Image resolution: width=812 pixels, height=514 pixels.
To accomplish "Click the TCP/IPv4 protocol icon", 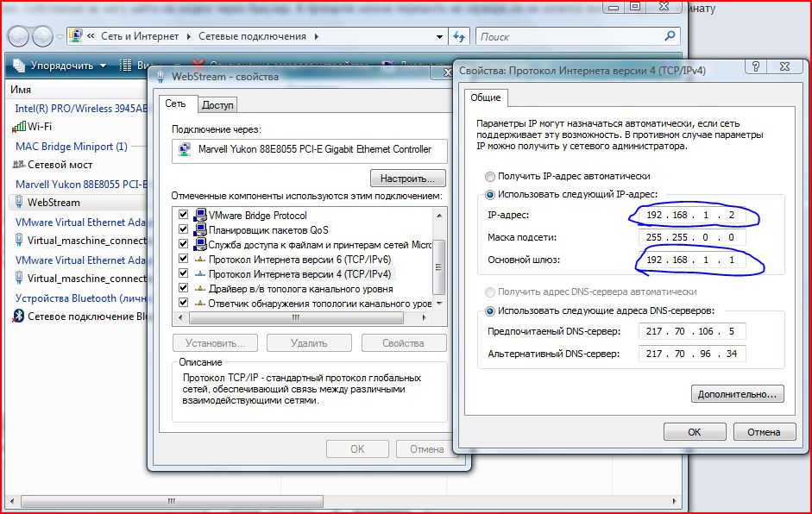I will click(x=200, y=274).
